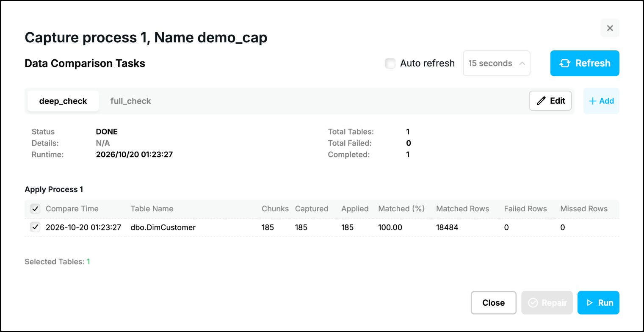Click the Failed Rows column header
This screenshot has width=644, height=332.
525,209
